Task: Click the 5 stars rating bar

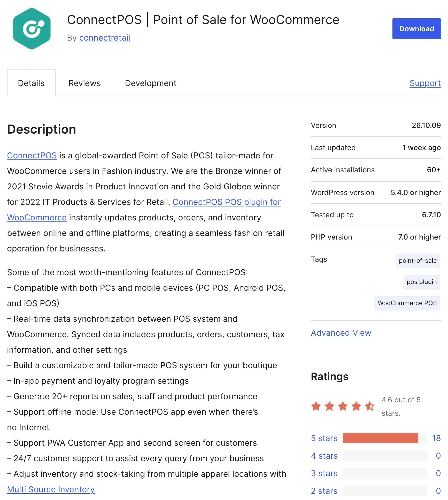Action: point(385,438)
